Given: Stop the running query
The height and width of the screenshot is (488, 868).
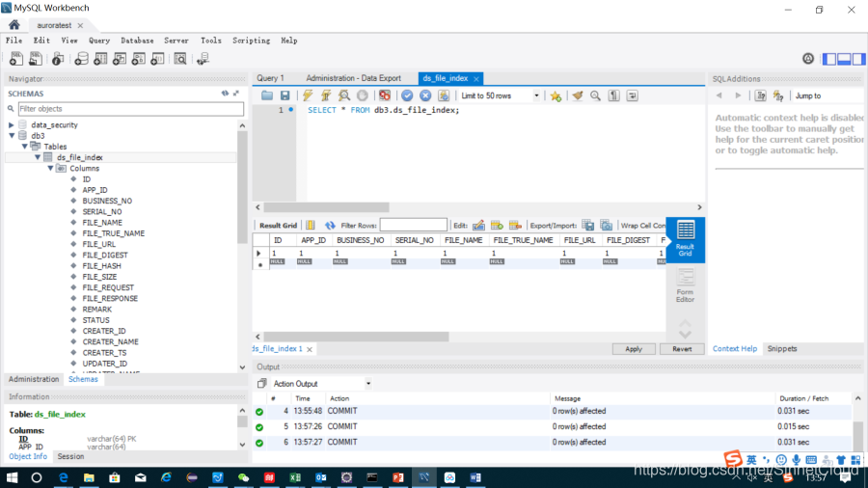Looking at the screenshot, I should click(x=362, y=95).
